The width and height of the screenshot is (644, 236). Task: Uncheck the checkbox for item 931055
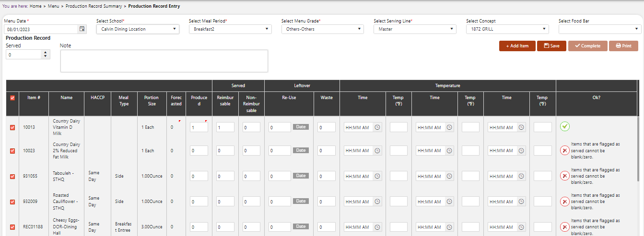(x=12, y=176)
